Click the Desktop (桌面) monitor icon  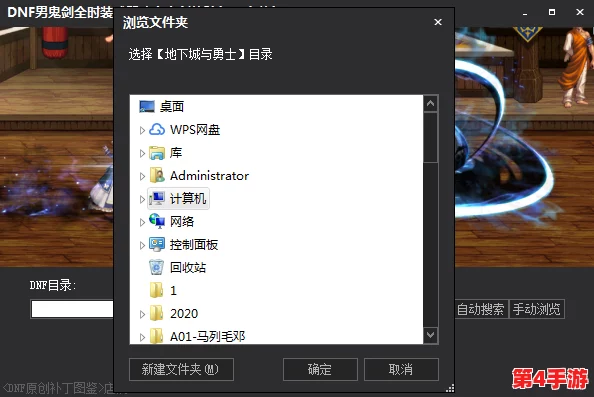[x=147, y=106]
